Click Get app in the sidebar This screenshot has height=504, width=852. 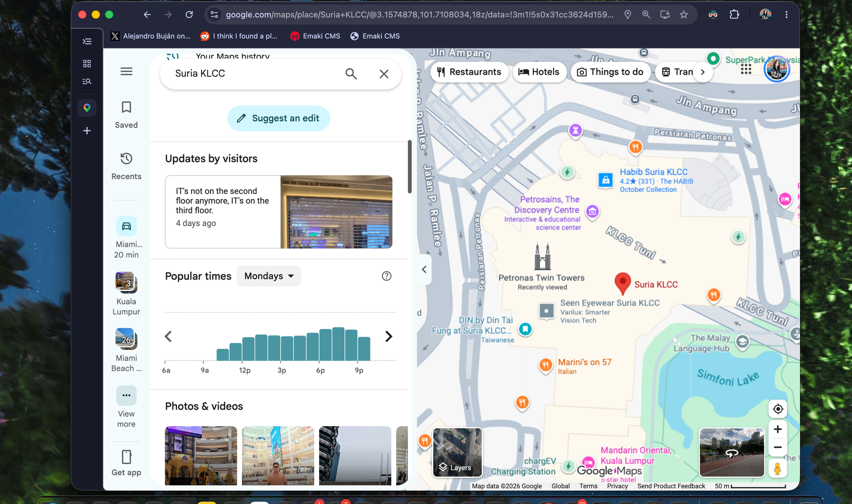click(x=127, y=463)
